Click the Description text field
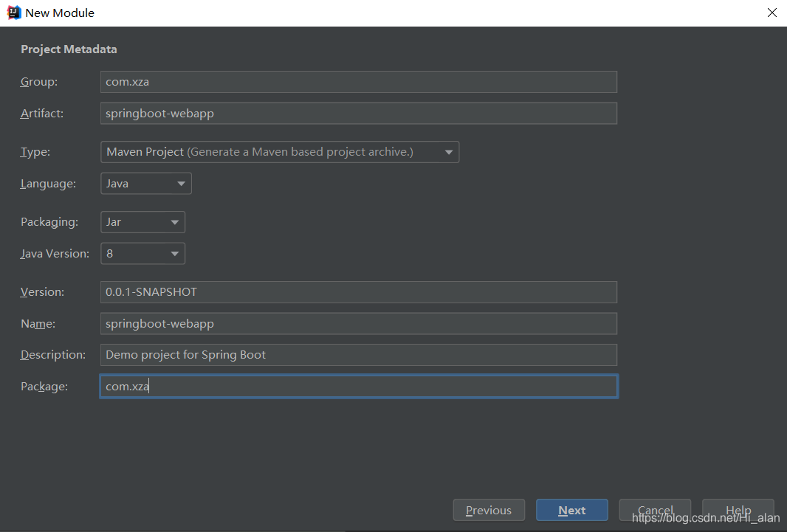787x532 pixels. pyautogui.click(x=358, y=354)
